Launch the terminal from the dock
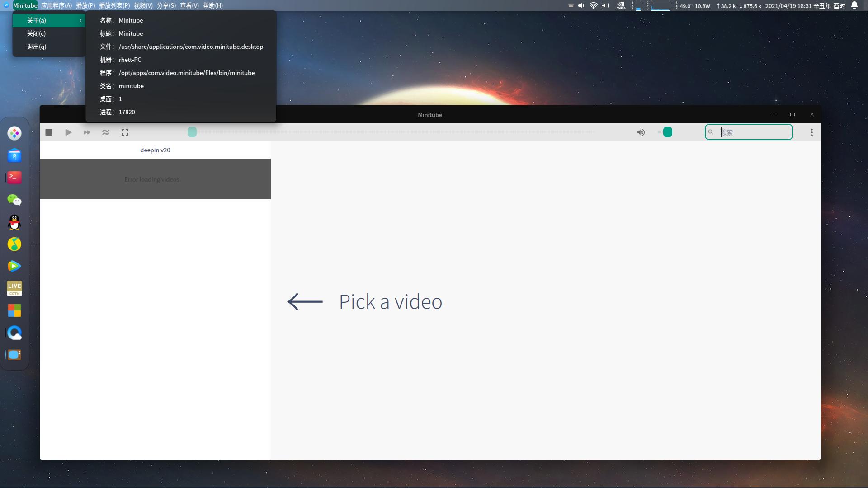 [x=14, y=178]
